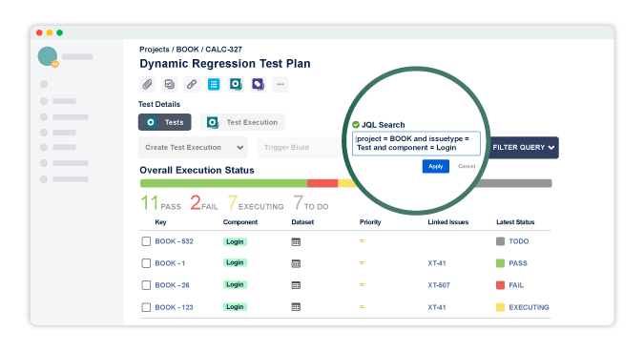Select checkbox for BOOK - 1
Screen dimensions: 644x352
[146, 263]
